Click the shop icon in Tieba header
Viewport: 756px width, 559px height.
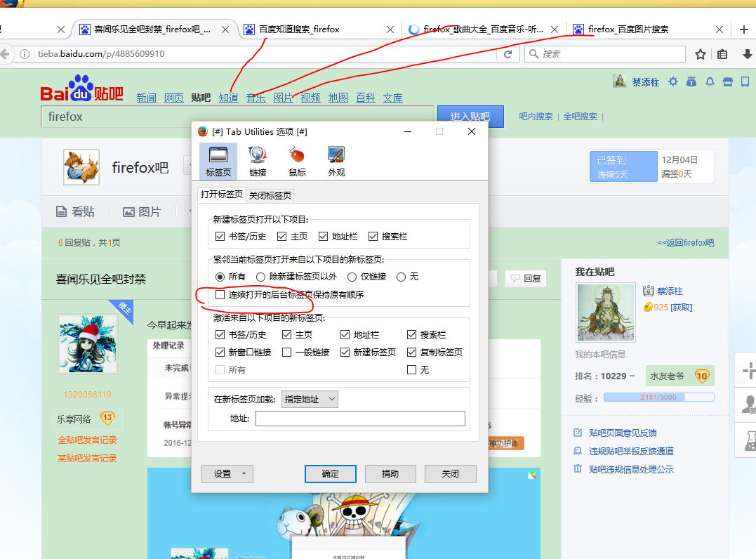[728, 81]
